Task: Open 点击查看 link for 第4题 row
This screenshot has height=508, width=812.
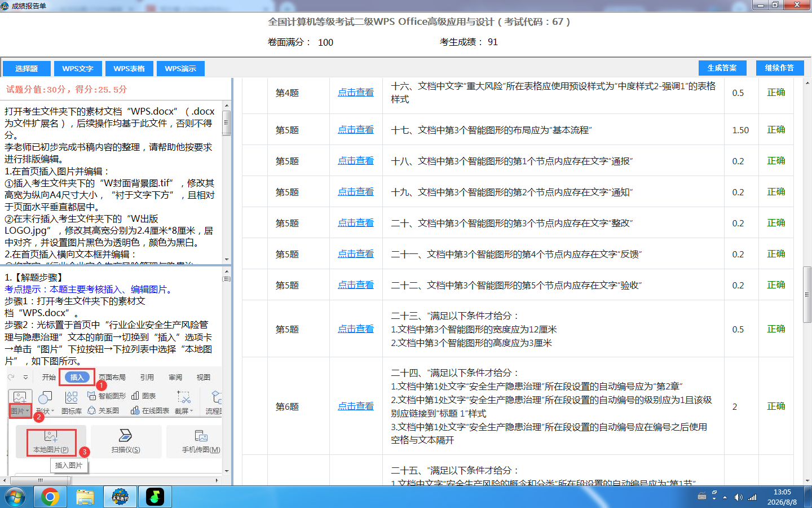Action: (x=356, y=93)
